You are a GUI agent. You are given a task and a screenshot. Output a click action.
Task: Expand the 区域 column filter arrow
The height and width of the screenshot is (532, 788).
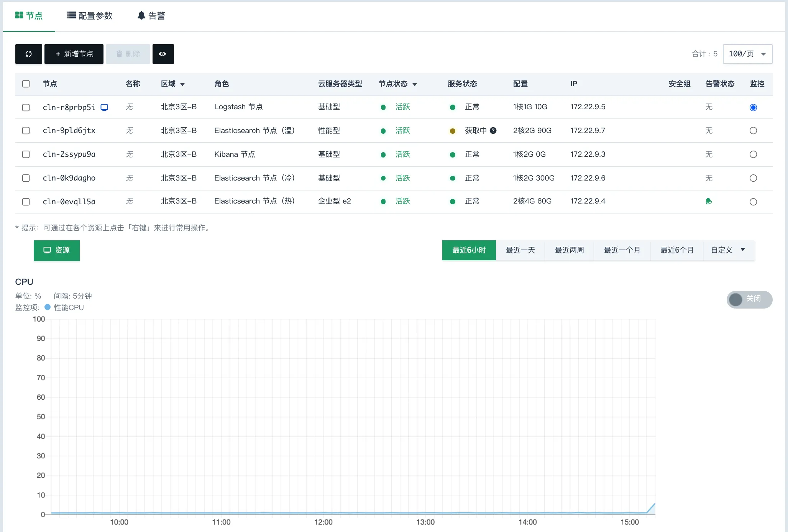click(182, 84)
